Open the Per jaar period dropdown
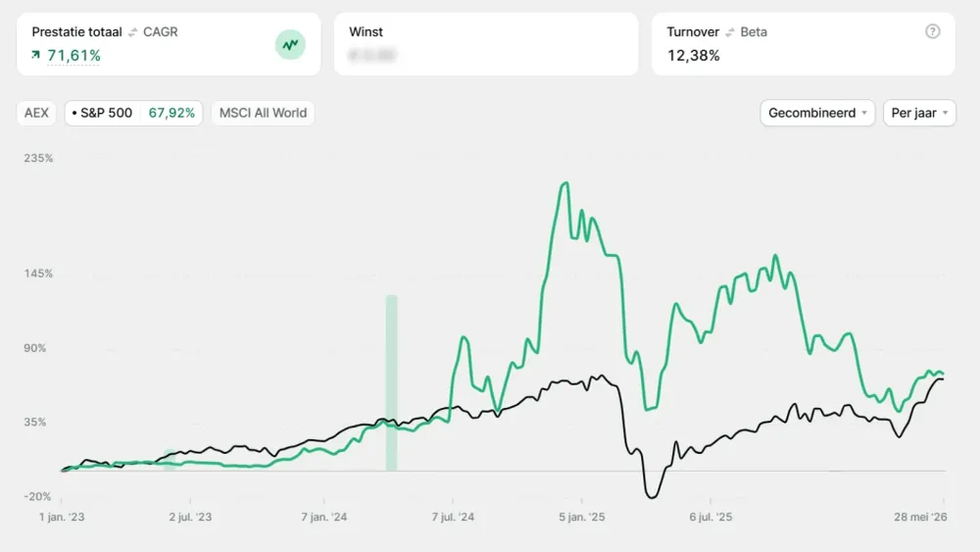980x552 pixels. pos(919,113)
